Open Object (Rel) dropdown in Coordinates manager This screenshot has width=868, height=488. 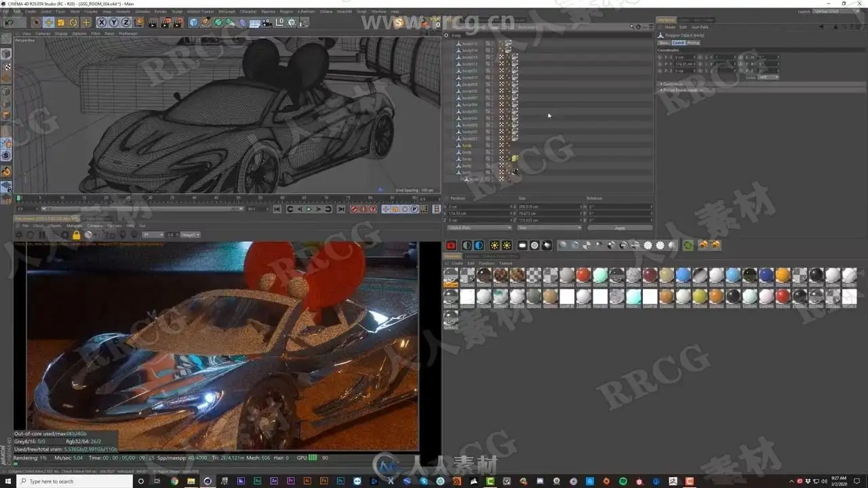(x=480, y=228)
